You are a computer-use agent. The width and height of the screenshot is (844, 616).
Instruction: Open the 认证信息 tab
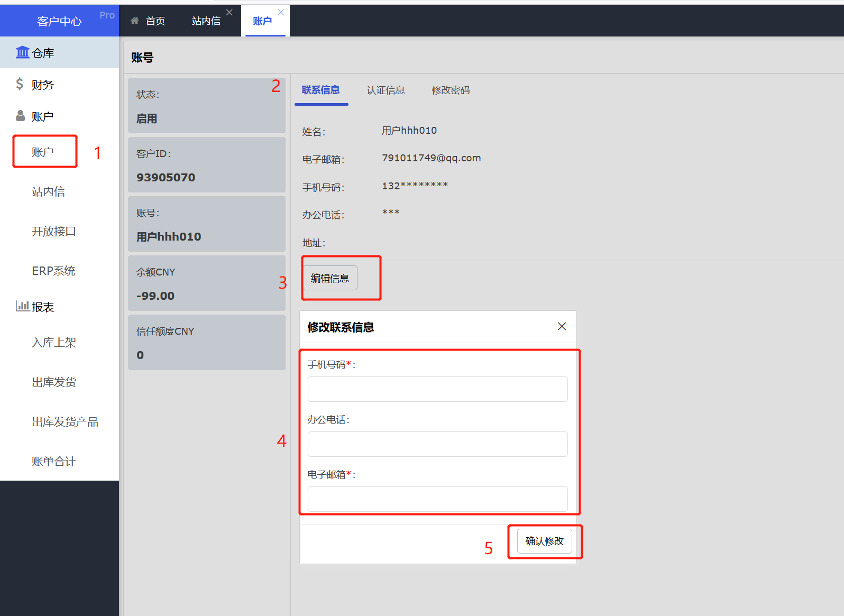[x=386, y=90]
